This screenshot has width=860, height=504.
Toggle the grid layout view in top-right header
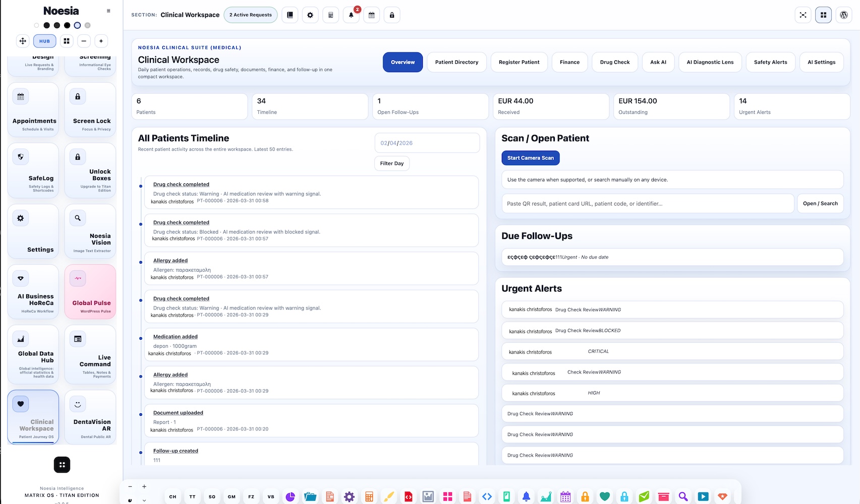click(x=823, y=15)
